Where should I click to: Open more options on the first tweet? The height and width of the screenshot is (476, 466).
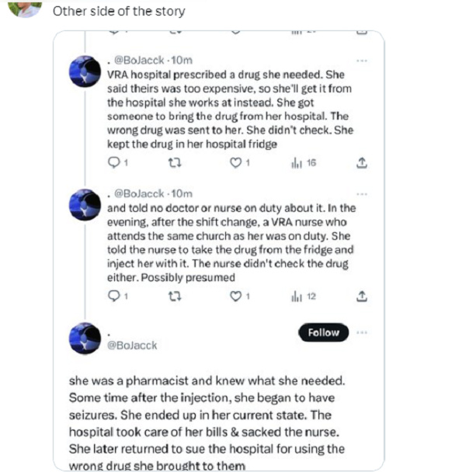pyautogui.click(x=360, y=60)
